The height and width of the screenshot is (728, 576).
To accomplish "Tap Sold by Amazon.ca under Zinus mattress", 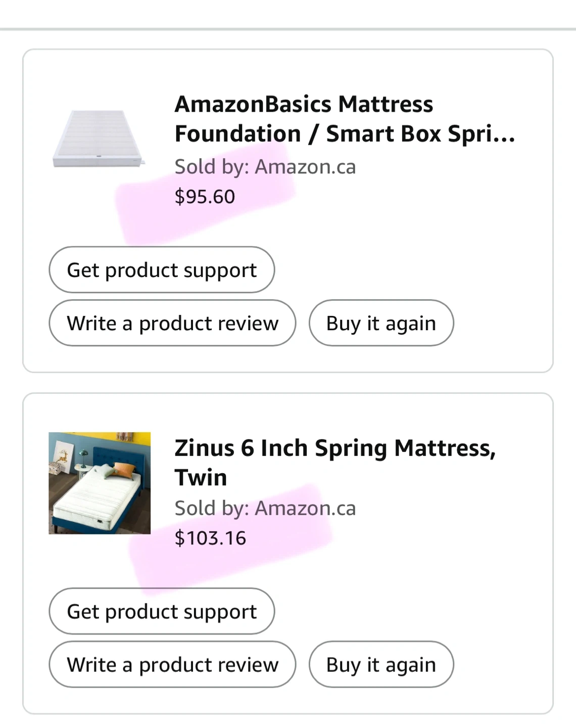I will pos(265,508).
